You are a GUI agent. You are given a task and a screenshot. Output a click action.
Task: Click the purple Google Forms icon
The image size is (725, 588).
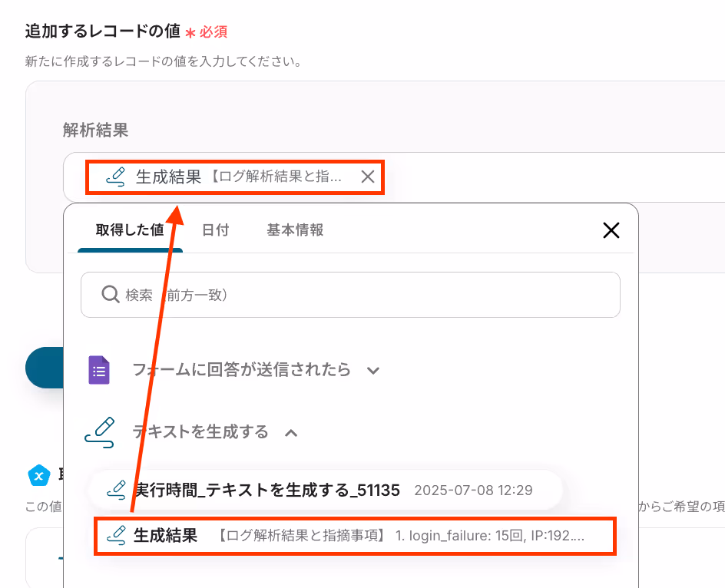(99, 370)
